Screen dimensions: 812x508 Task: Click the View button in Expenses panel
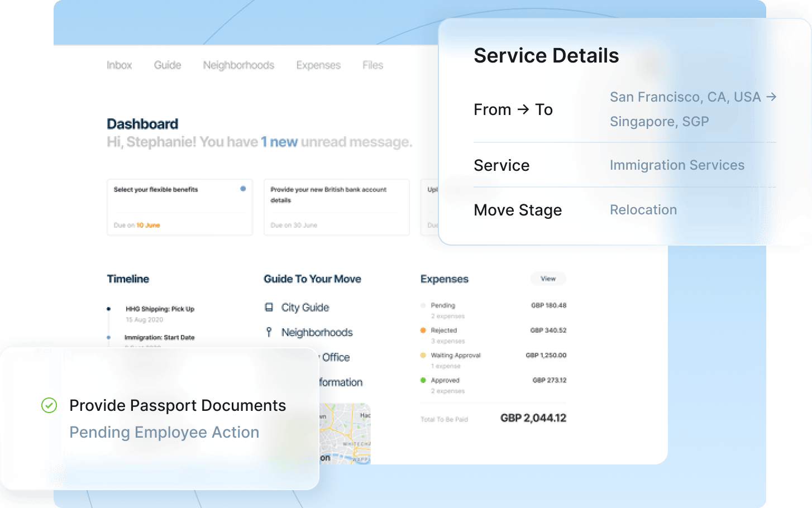coord(548,279)
